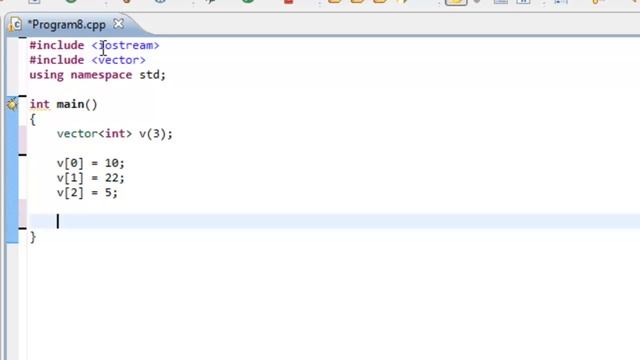
Task: Click the 'v[2] = 5;' assignment
Action: pyautogui.click(x=87, y=193)
